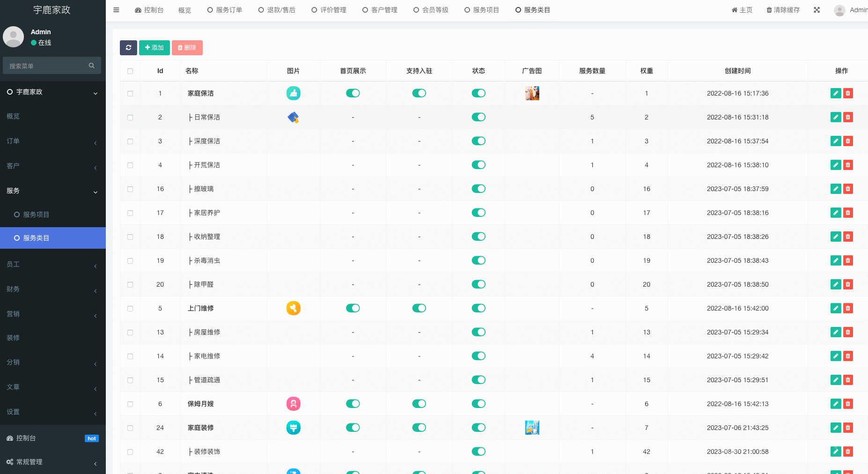
Task: Click the fullscreen icon in top bar
Action: point(817,10)
